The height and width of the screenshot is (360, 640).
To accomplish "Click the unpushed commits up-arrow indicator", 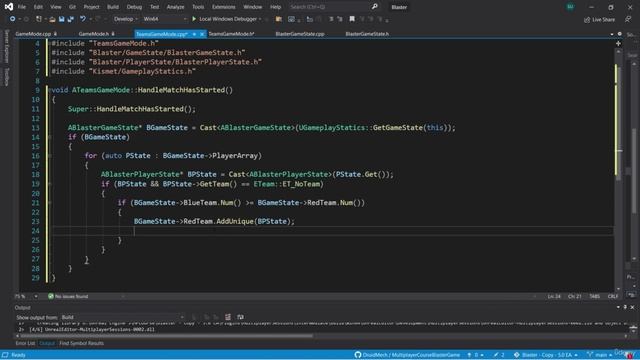I will (469, 355).
